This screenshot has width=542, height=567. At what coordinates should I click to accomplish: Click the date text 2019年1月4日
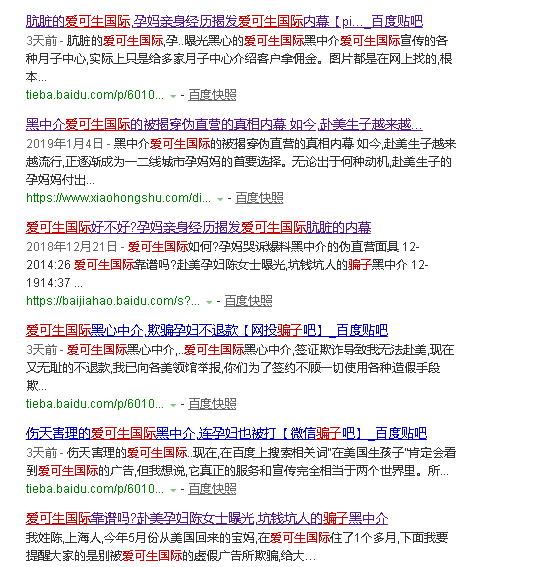(x=65, y=144)
